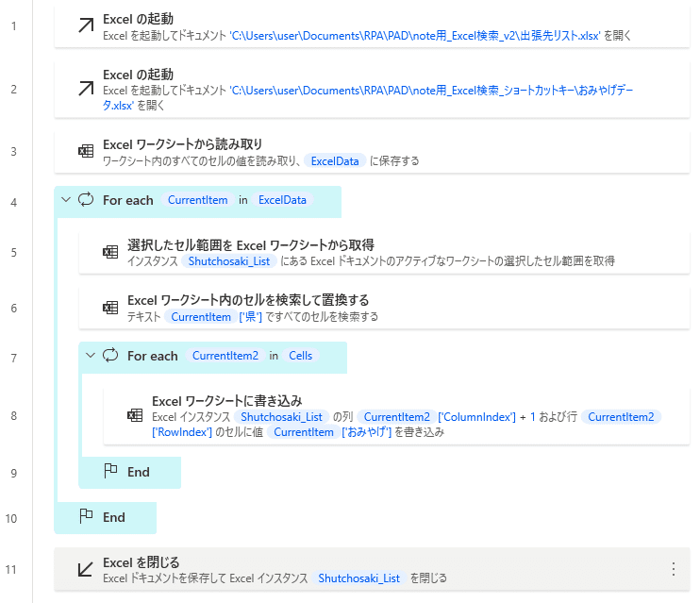Click the CurrentItem variable in step 8
Image resolution: width=700 pixels, height=603 pixels.
point(304,432)
